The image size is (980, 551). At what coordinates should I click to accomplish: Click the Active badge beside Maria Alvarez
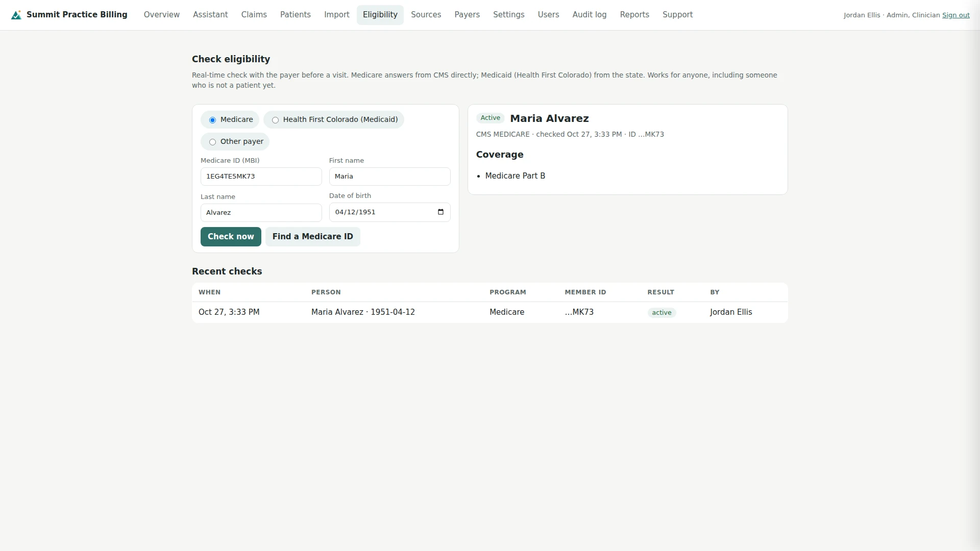(491, 118)
